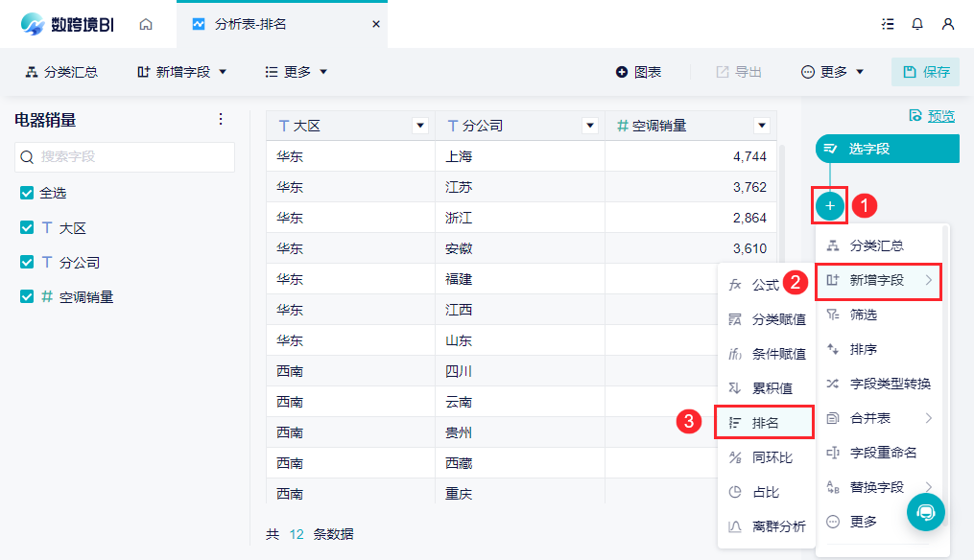This screenshot has height=560, width=974.
Task: Open the 电器销量 panel three-dot menu
Action: click(221, 119)
